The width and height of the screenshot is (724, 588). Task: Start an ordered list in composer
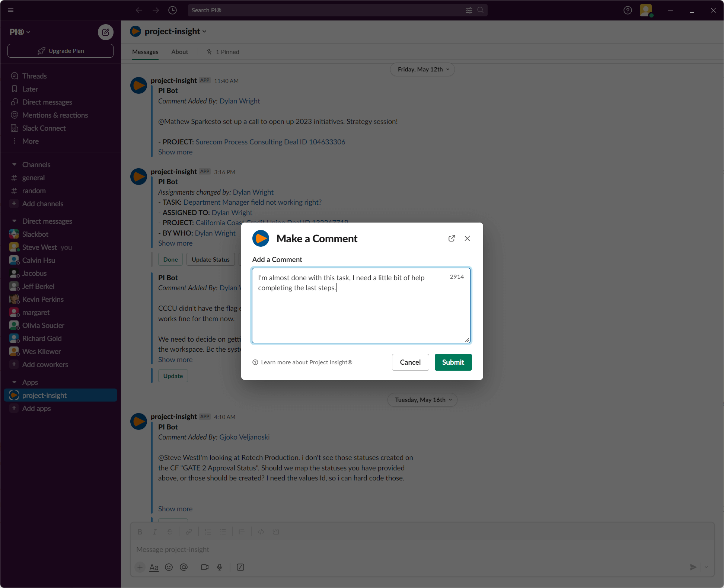208,532
